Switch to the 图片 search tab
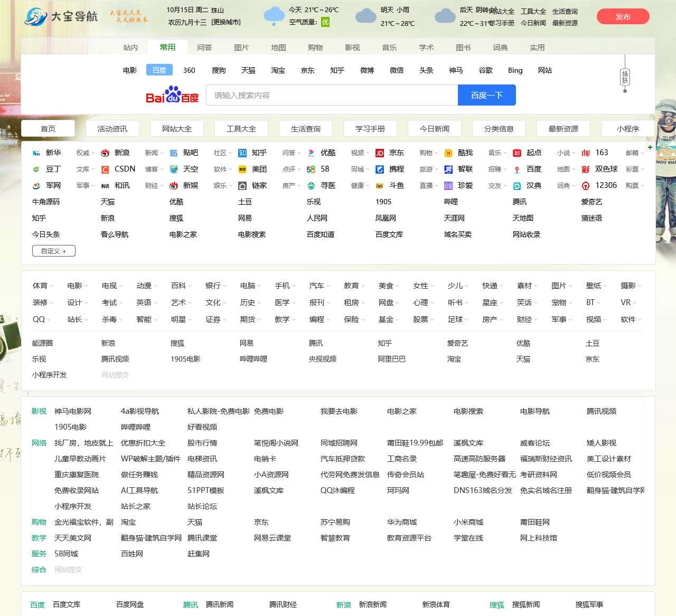 [x=241, y=48]
